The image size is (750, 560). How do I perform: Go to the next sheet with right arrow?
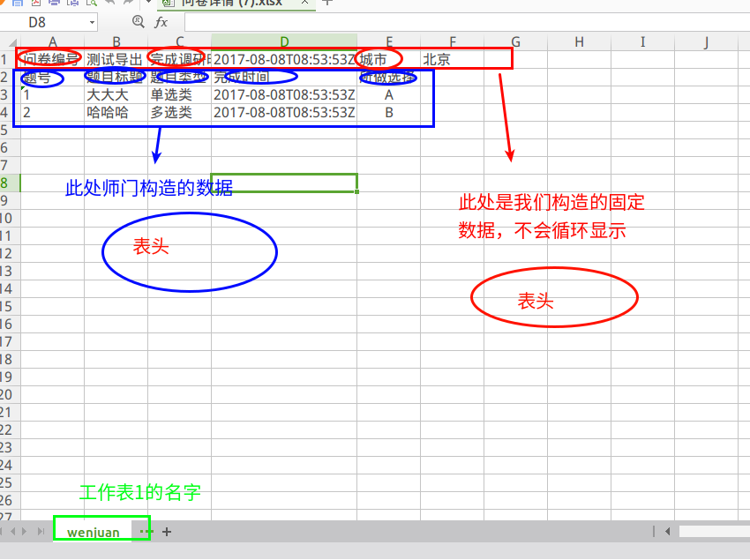point(24,531)
